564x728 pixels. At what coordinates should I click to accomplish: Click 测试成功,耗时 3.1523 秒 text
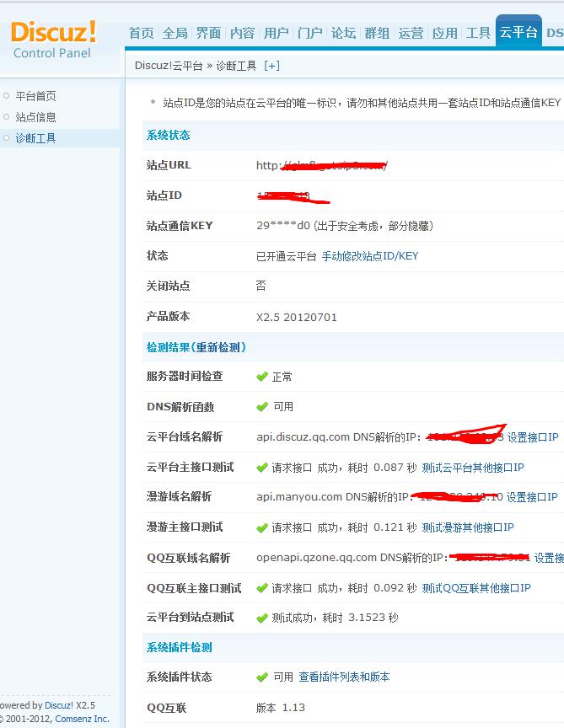335,618
